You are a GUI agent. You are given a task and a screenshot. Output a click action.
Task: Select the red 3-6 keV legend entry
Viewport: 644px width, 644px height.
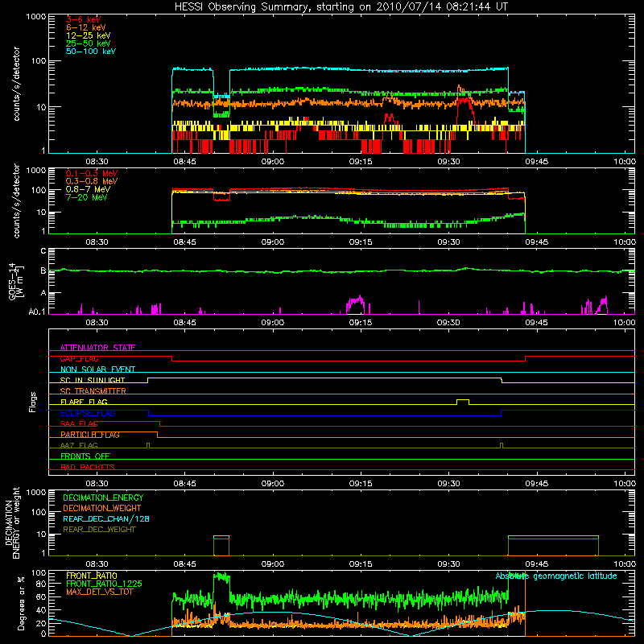pos(84,19)
